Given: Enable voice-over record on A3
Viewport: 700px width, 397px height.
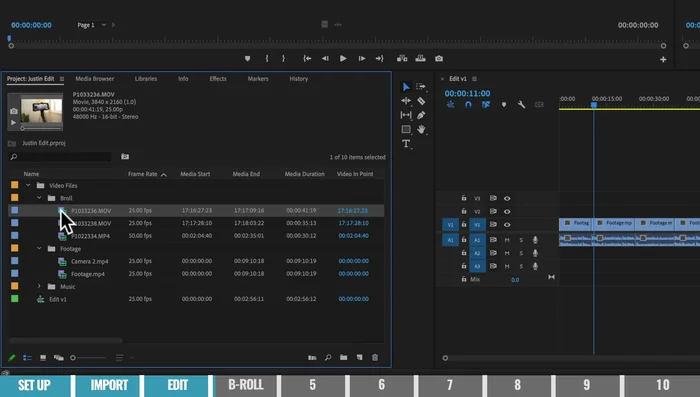Looking at the screenshot, I should 535,266.
